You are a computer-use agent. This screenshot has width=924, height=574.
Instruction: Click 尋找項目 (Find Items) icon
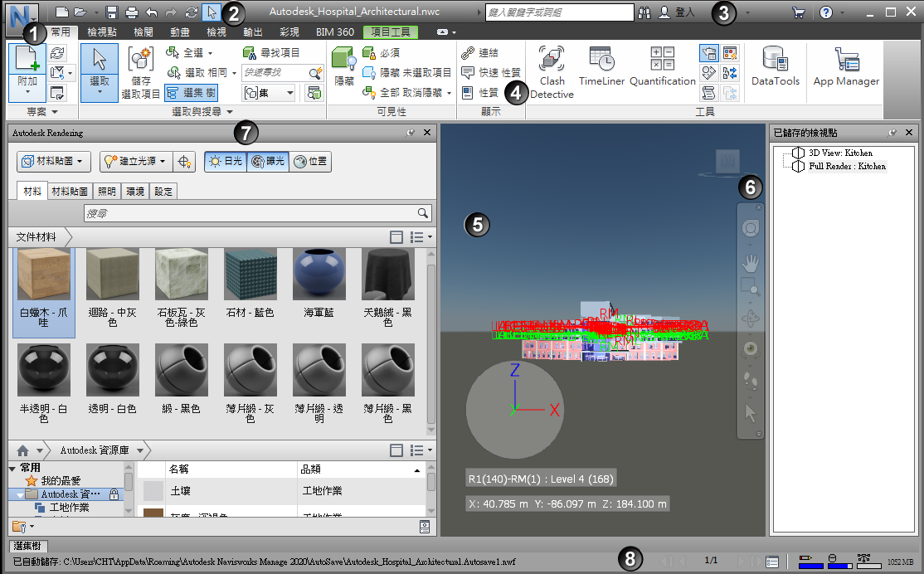click(x=271, y=53)
